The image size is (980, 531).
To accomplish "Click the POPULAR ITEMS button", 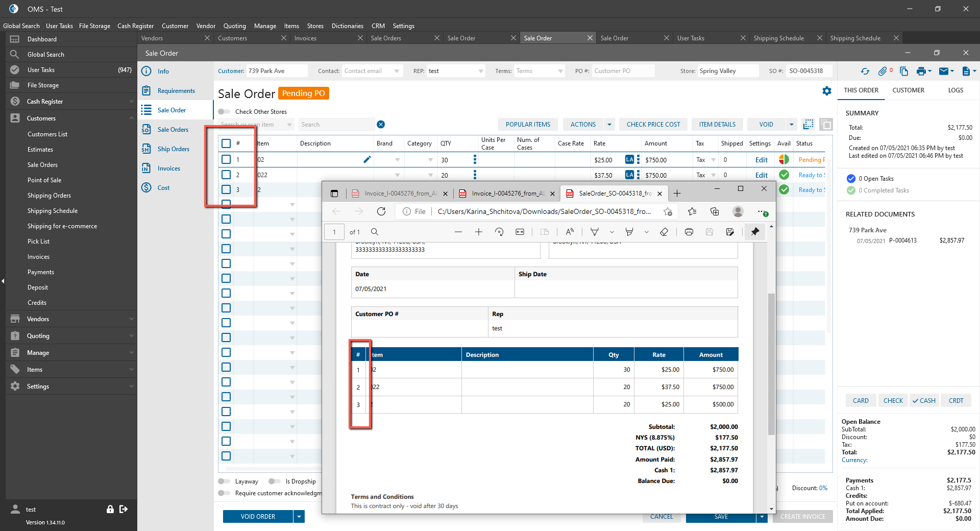I will tap(528, 125).
